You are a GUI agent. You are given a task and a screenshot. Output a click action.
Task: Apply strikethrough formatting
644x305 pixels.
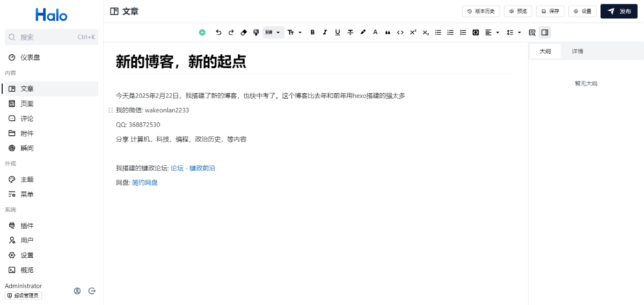[x=350, y=32]
